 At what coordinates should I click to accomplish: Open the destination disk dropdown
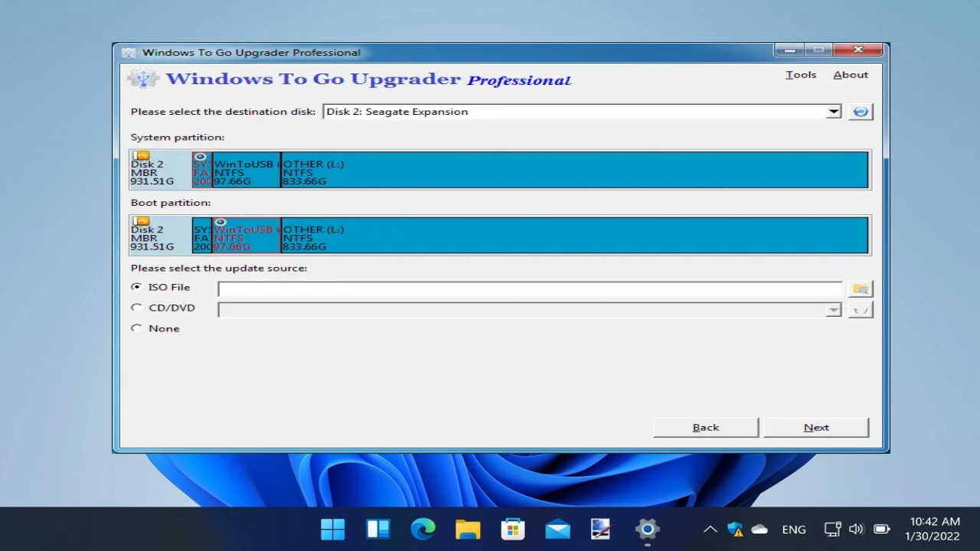coord(834,112)
